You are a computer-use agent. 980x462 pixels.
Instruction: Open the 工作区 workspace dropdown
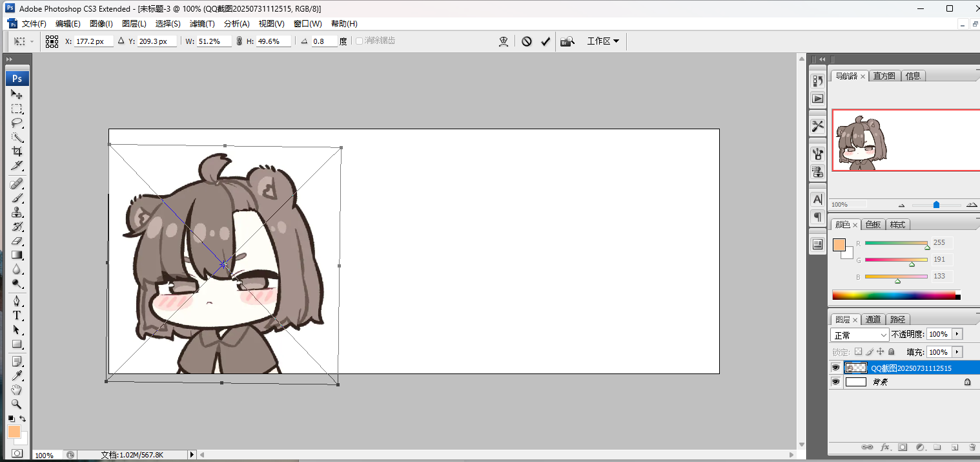pyautogui.click(x=603, y=41)
